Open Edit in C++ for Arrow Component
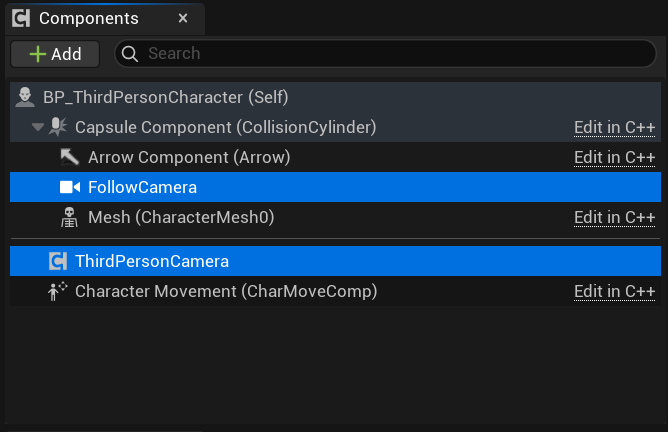This screenshot has height=432, width=668. pos(614,157)
